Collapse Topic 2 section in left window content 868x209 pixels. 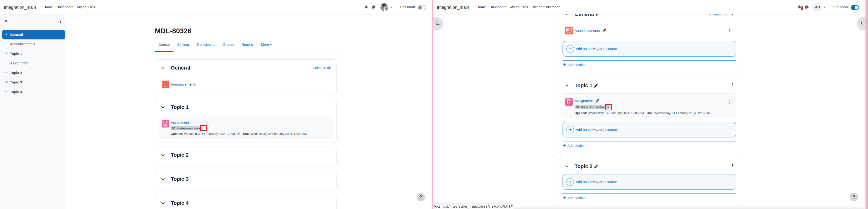coord(163,155)
